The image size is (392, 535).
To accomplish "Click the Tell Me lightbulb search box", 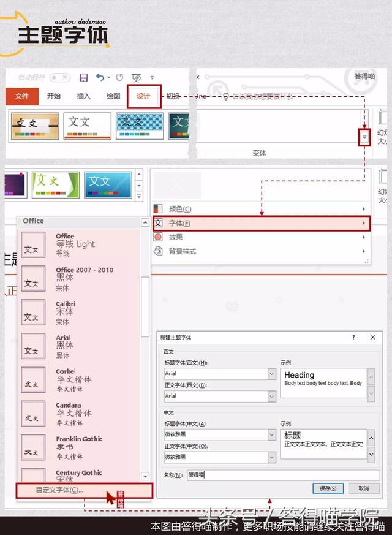I will (x=258, y=97).
